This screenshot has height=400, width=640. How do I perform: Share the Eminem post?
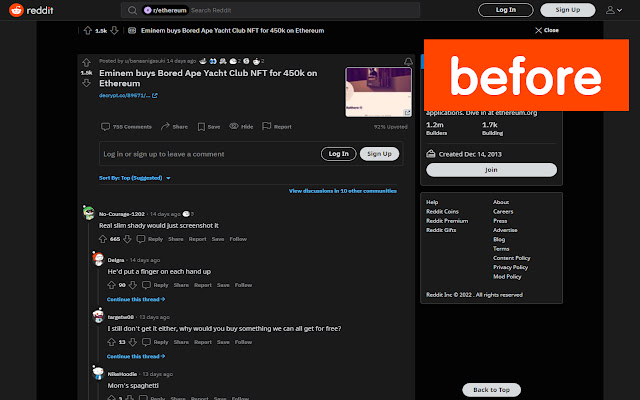tap(174, 127)
